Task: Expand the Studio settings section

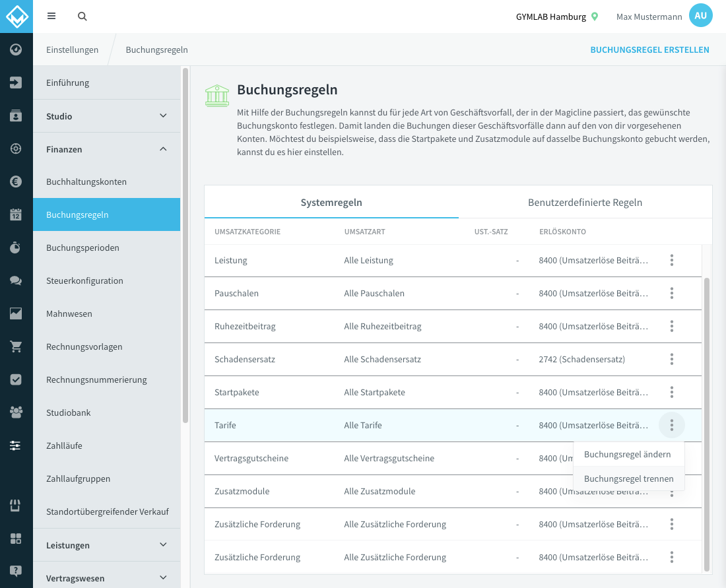Action: [106, 116]
